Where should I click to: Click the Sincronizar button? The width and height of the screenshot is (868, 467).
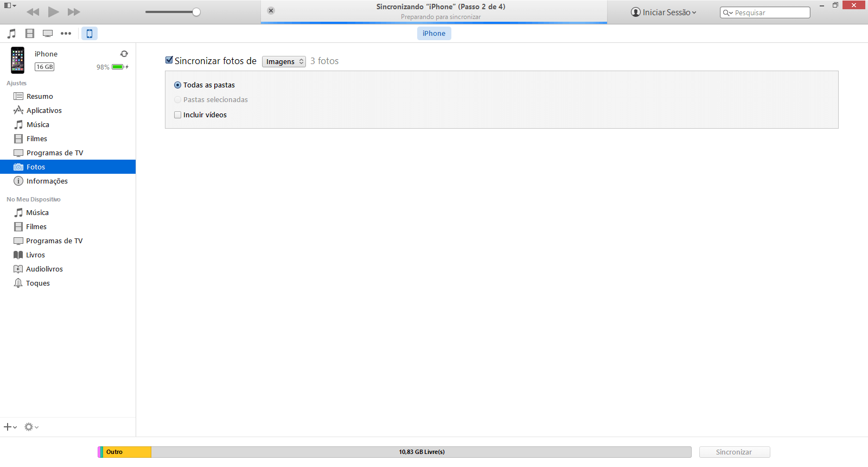pyautogui.click(x=735, y=452)
